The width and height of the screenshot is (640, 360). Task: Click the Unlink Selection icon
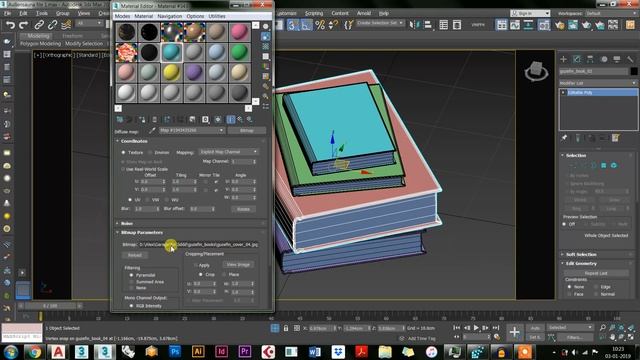click(x=52, y=25)
